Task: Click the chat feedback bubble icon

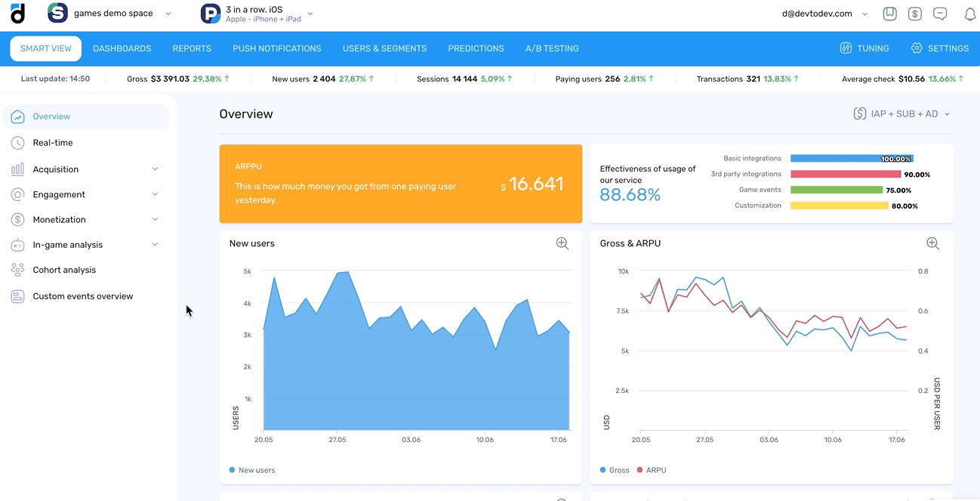Action: point(940,13)
